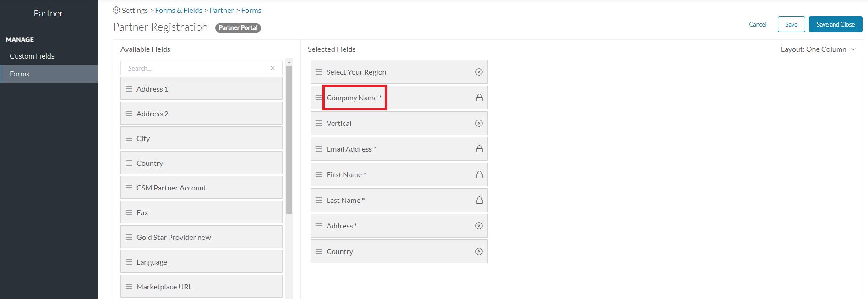Click the Settings gear icon in breadcrumb
This screenshot has height=299, width=868.
[116, 10]
